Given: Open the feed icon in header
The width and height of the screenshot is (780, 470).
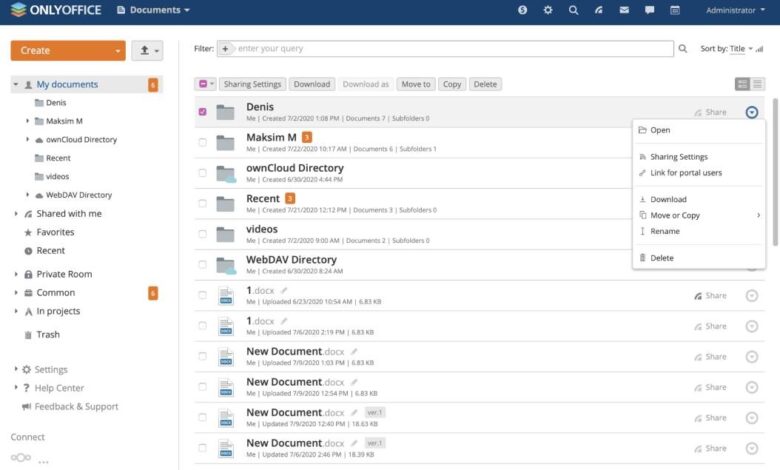Looking at the screenshot, I should pos(599,10).
